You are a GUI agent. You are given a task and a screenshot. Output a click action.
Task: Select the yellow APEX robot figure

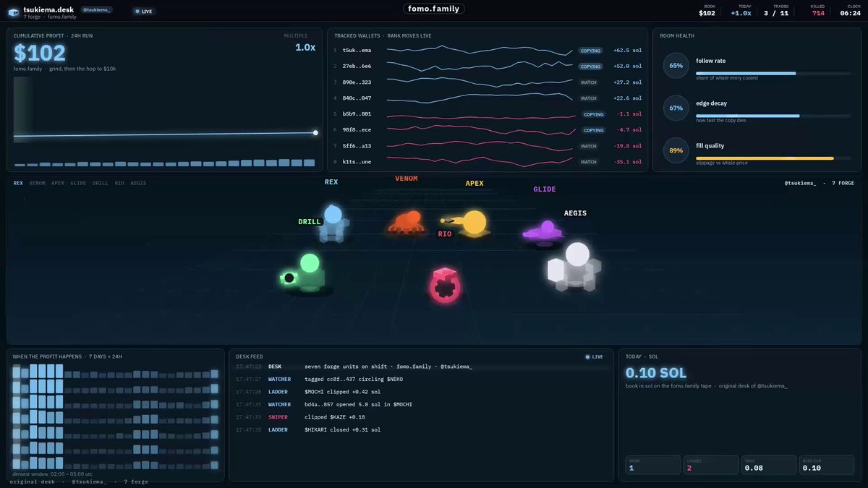click(468, 223)
